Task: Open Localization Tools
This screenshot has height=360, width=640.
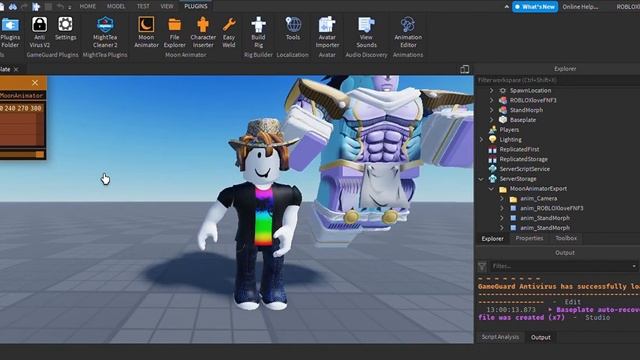Action: (x=293, y=29)
